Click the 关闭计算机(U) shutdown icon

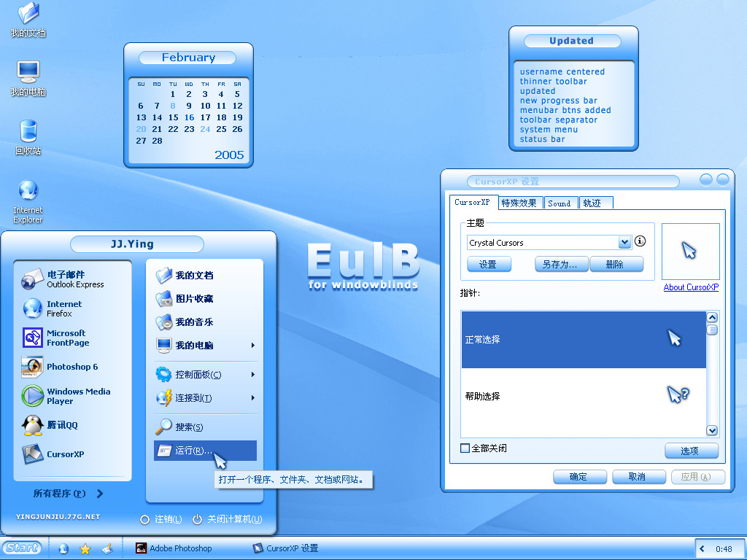(x=197, y=519)
